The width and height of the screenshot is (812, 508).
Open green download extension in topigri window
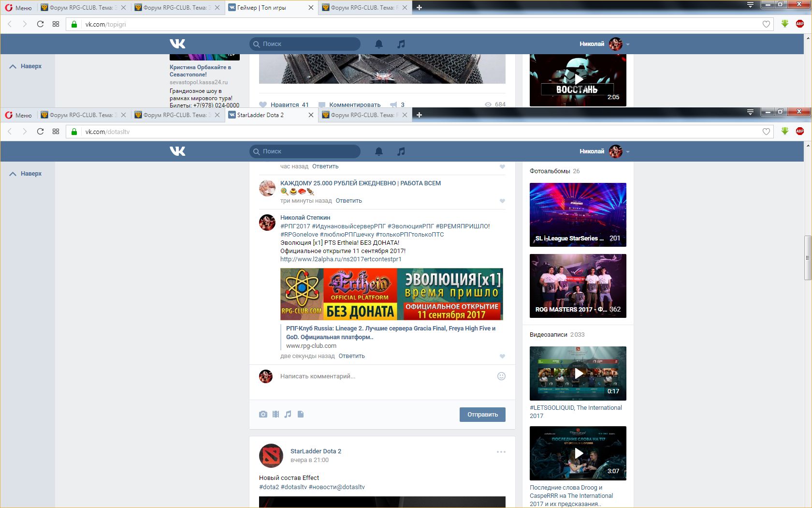(785, 24)
